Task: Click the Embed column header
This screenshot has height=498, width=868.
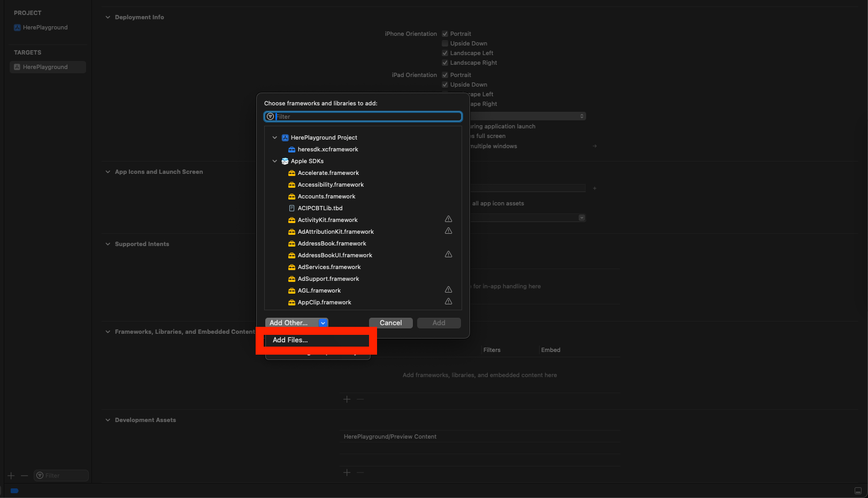Action: click(x=551, y=350)
